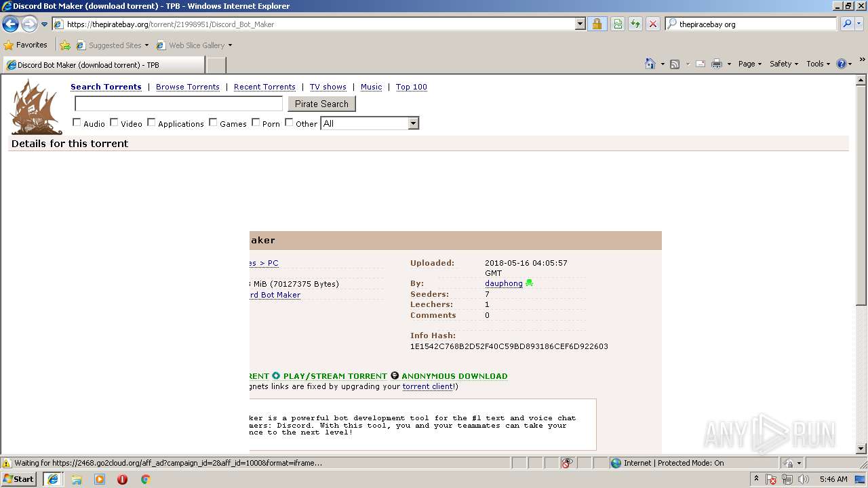
Task: Click the security lock icon in address bar
Action: click(597, 24)
